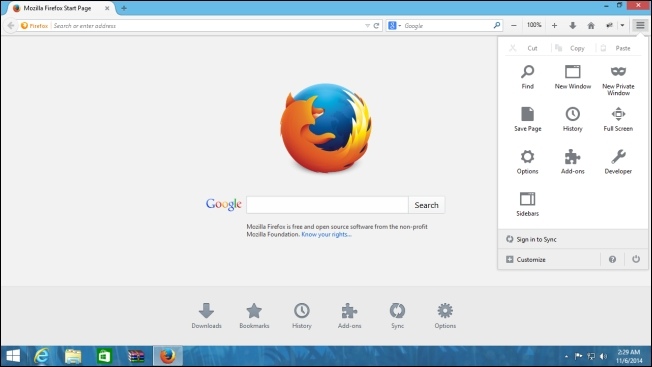Image resolution: width=652 pixels, height=367 pixels.
Task: Click the toolbar bookmarks button left of dropdown
Action: click(x=609, y=25)
